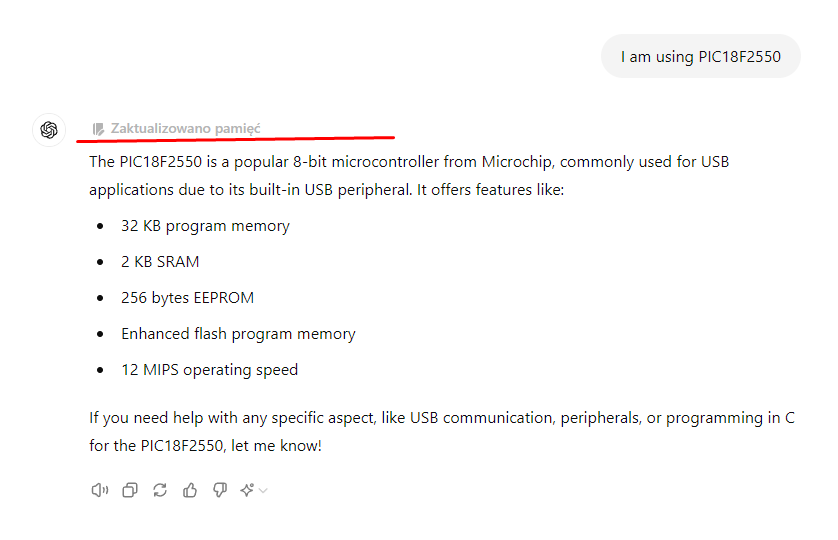This screenshot has width=838, height=540.
Task: Click the "32 KB program memory" bullet
Action: click(x=205, y=226)
